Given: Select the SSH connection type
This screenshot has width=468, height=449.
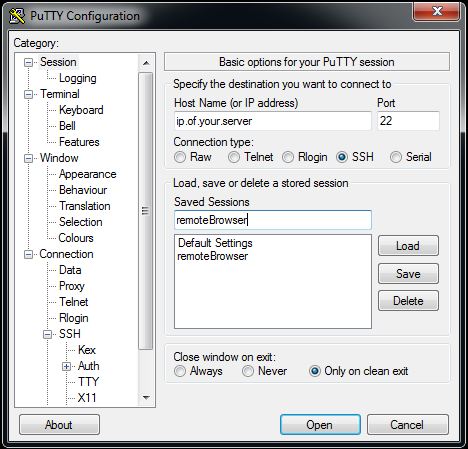Looking at the screenshot, I should tap(342, 157).
